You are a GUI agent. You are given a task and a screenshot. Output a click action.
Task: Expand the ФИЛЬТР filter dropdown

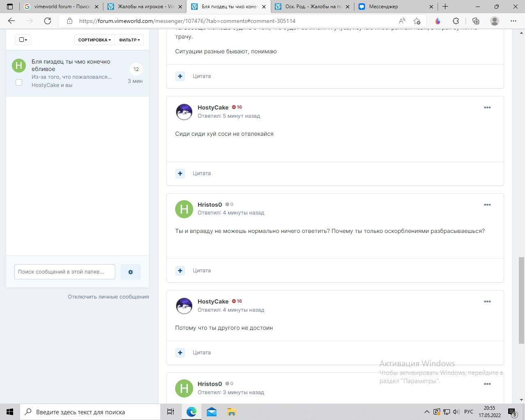click(x=129, y=40)
